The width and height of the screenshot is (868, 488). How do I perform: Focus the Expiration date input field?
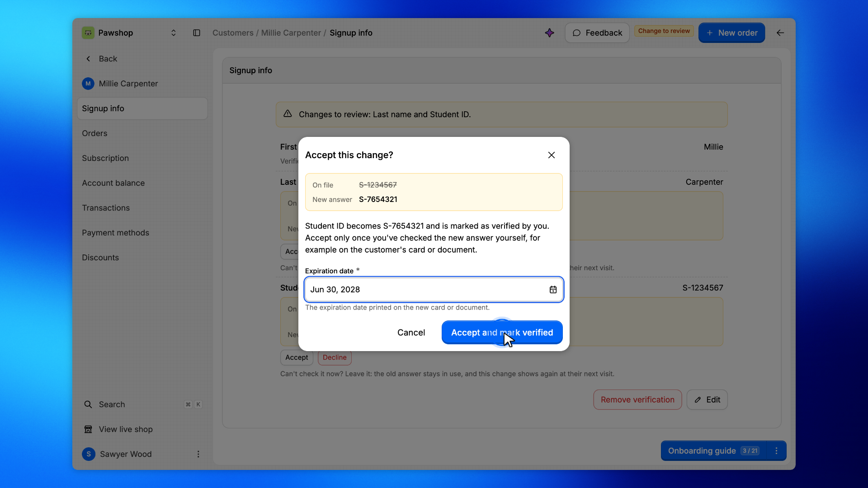click(x=434, y=290)
